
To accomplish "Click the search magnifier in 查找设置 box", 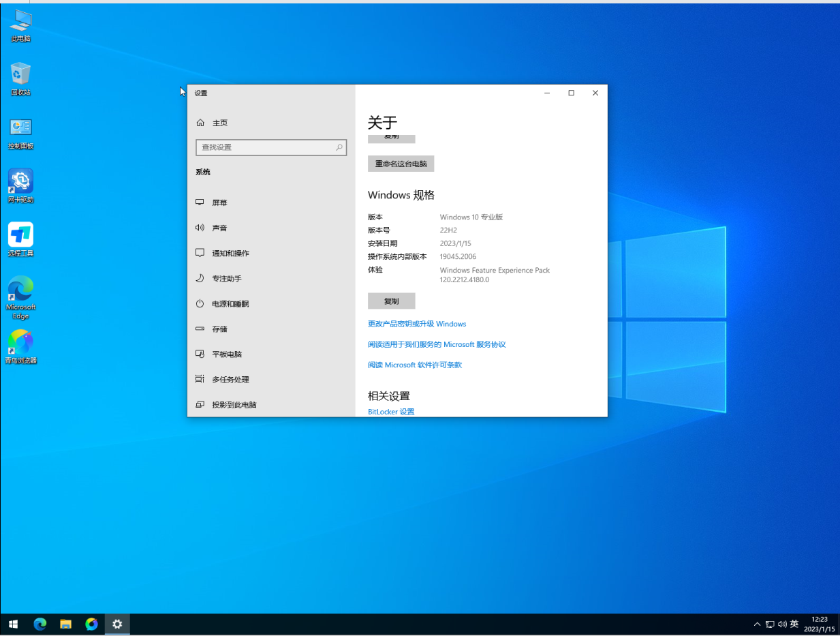I will point(339,147).
